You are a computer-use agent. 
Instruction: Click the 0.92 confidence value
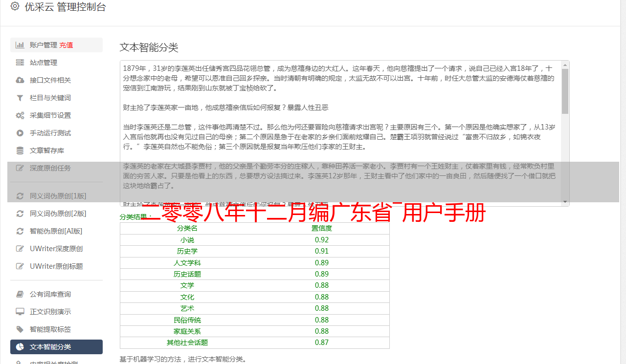pos(322,240)
